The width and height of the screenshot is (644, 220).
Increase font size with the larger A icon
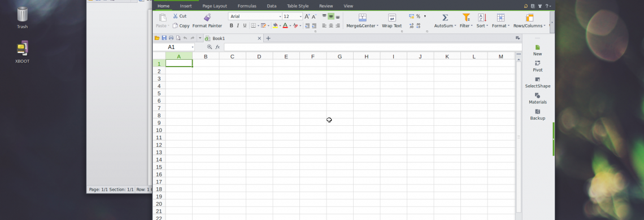click(307, 16)
